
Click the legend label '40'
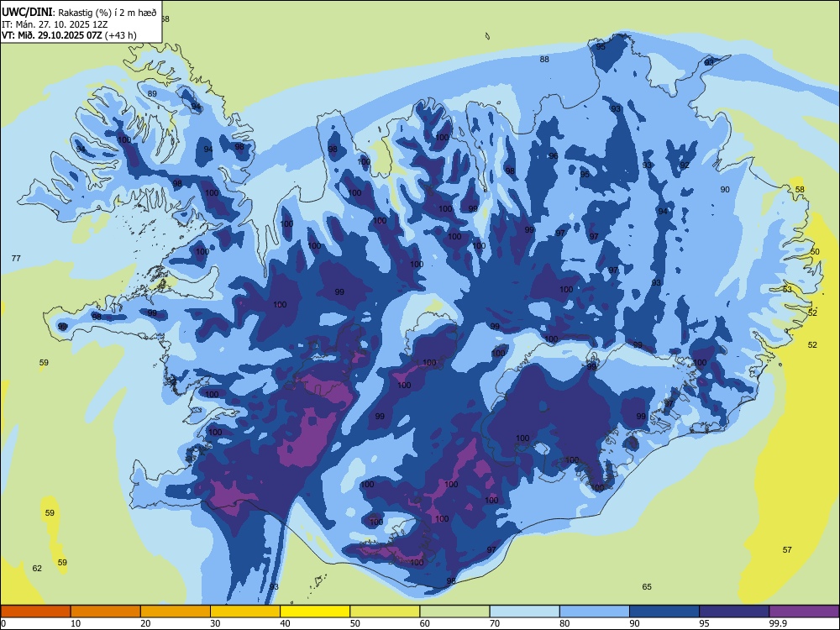(x=285, y=623)
